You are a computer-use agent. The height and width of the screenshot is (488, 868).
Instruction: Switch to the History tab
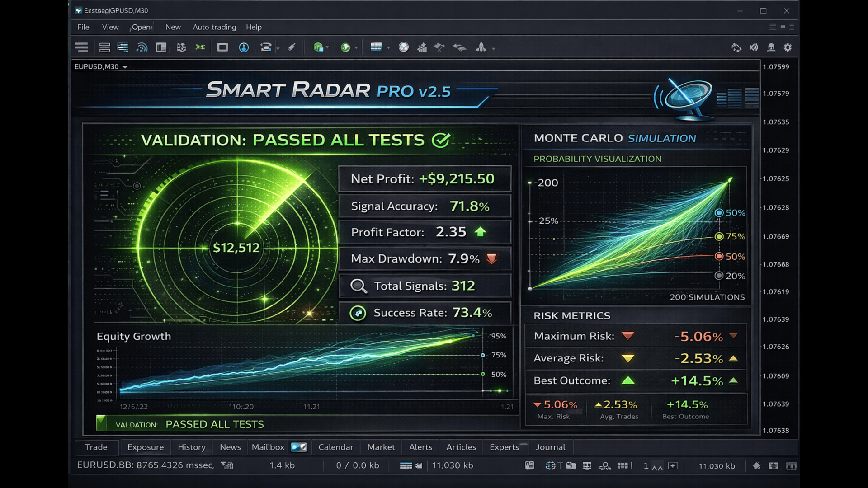[x=191, y=447]
